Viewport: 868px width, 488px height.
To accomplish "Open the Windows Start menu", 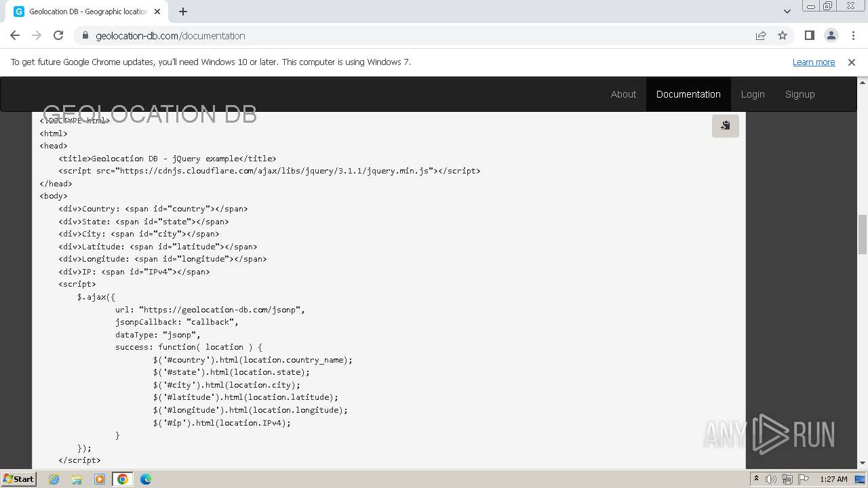I will pyautogui.click(x=19, y=479).
